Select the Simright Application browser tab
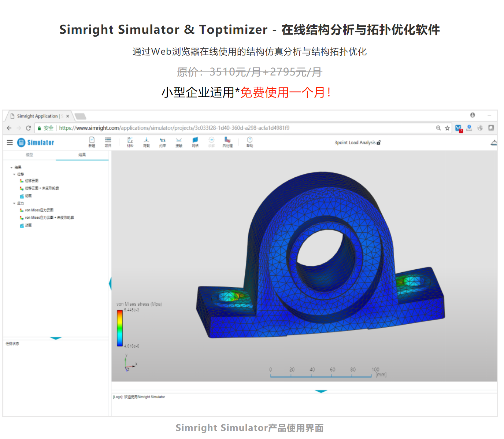The width and height of the screenshot is (504, 439). click(38, 116)
